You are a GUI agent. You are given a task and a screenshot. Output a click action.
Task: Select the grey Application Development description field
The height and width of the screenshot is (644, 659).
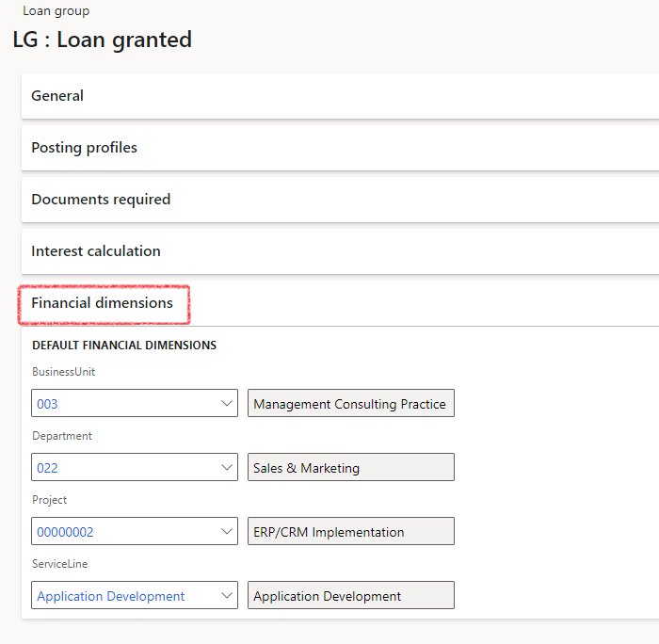pyautogui.click(x=351, y=595)
